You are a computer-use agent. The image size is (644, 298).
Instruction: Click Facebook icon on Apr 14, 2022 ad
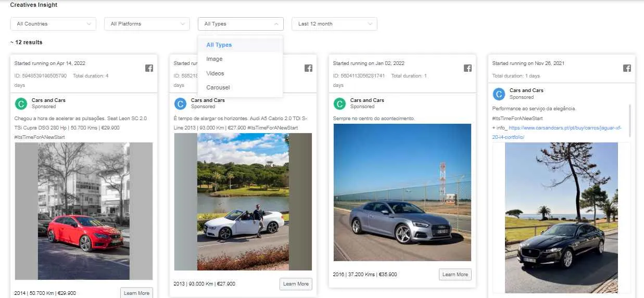point(148,68)
